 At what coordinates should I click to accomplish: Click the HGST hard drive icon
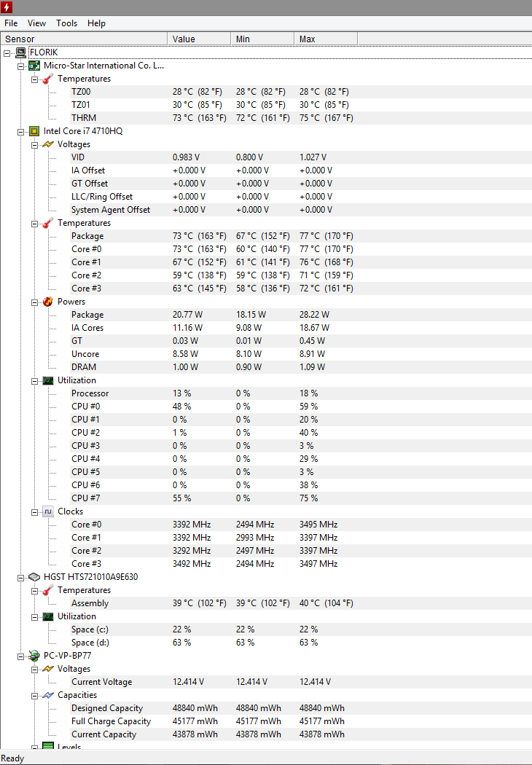pyautogui.click(x=34, y=577)
